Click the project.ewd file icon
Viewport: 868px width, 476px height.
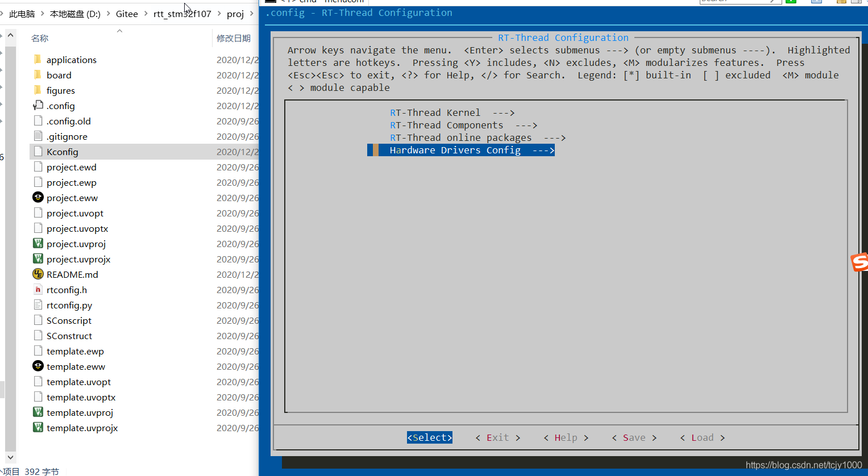pos(38,167)
